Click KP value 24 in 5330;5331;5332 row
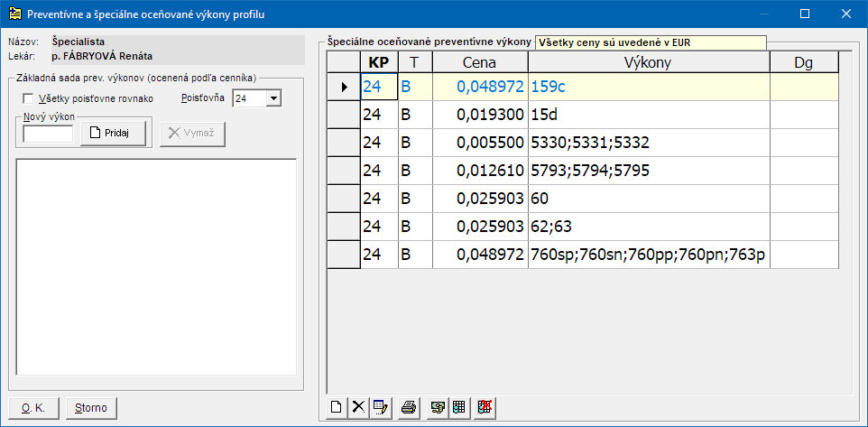This screenshot has width=868, height=427. pyautogui.click(x=379, y=143)
